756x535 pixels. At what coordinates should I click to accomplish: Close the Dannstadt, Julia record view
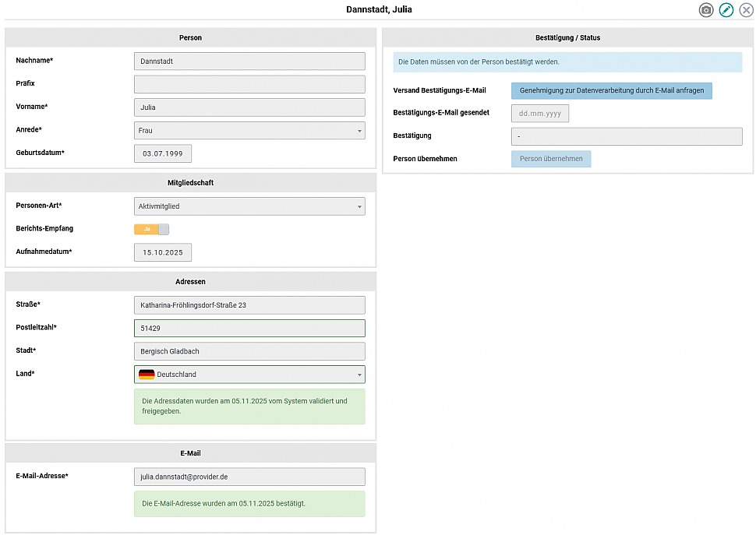click(746, 10)
